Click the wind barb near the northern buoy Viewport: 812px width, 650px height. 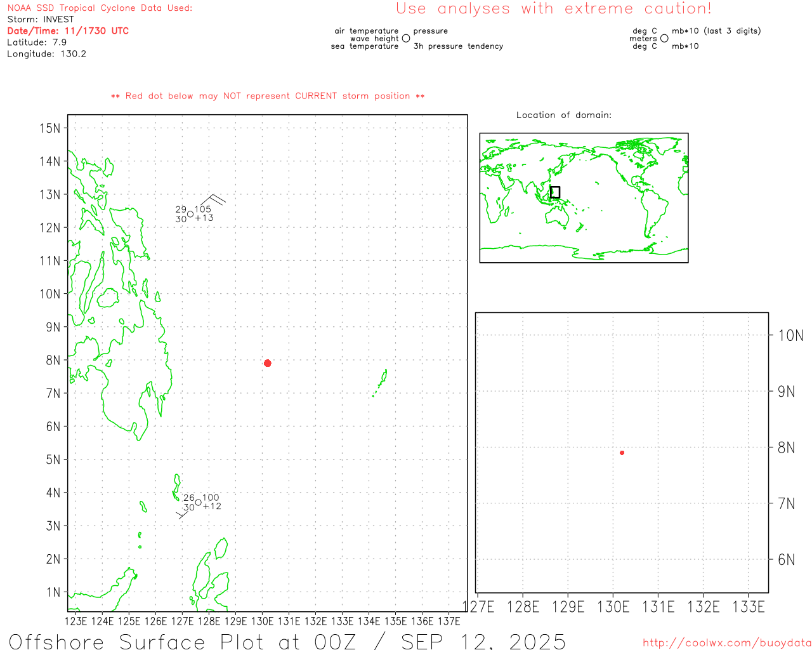(213, 201)
